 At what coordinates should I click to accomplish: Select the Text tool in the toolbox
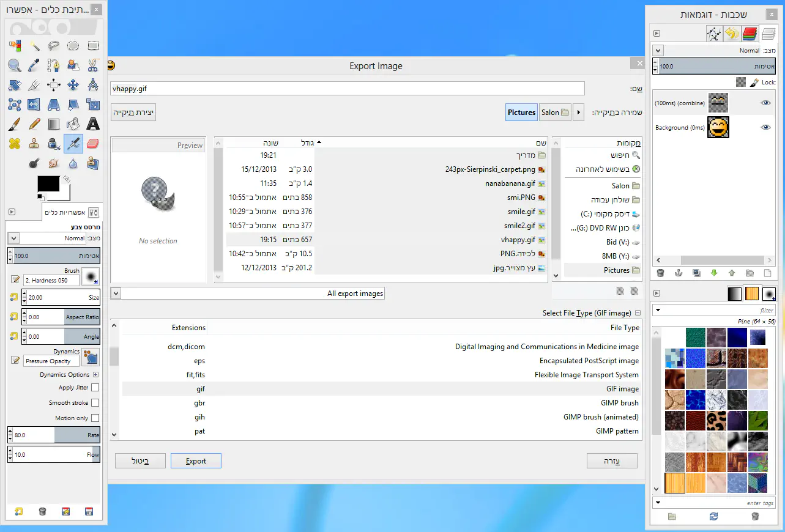[92, 124]
